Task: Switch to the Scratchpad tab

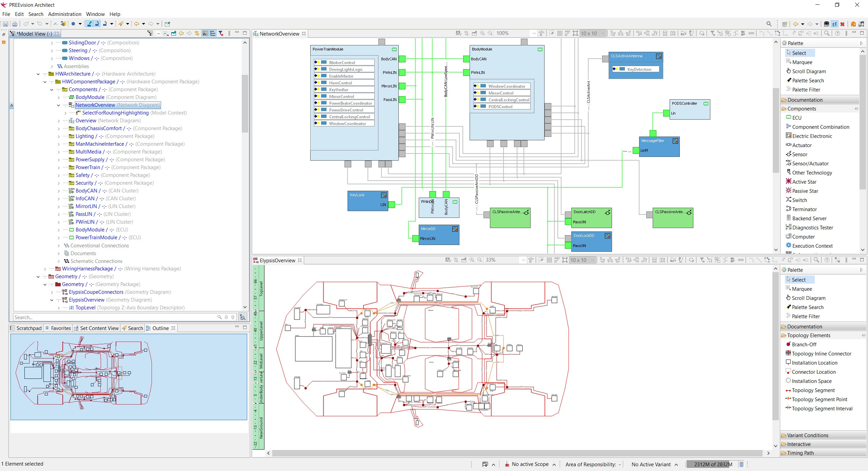Action: (26, 328)
